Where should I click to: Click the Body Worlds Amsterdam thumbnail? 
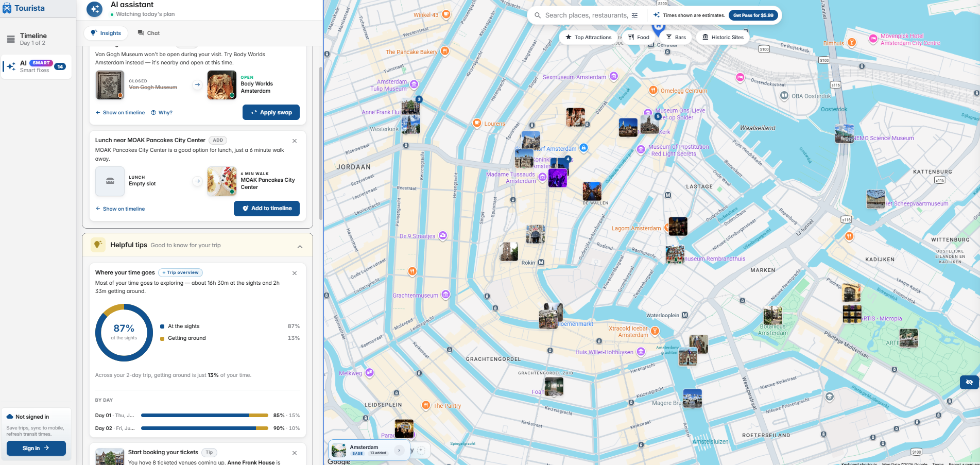[221, 85]
